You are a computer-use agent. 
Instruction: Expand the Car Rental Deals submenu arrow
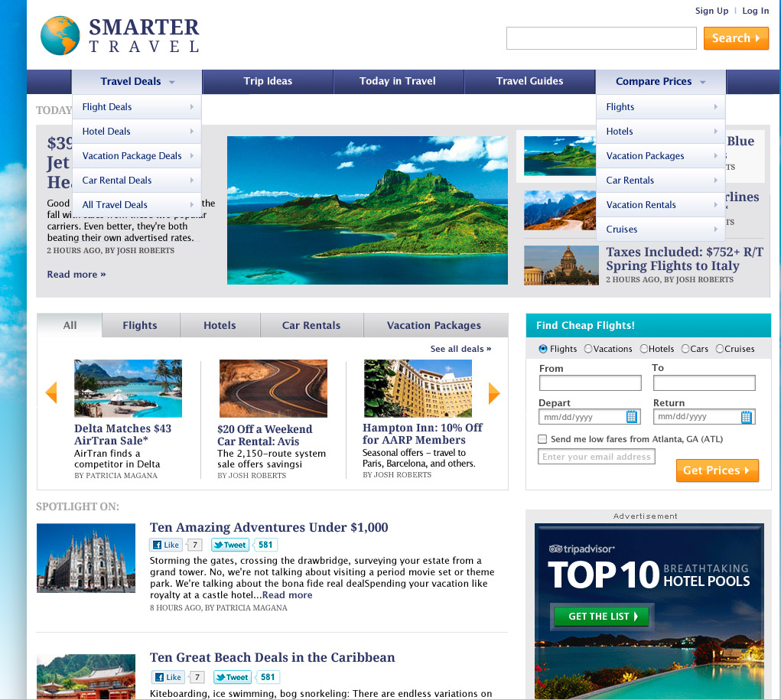click(x=192, y=180)
